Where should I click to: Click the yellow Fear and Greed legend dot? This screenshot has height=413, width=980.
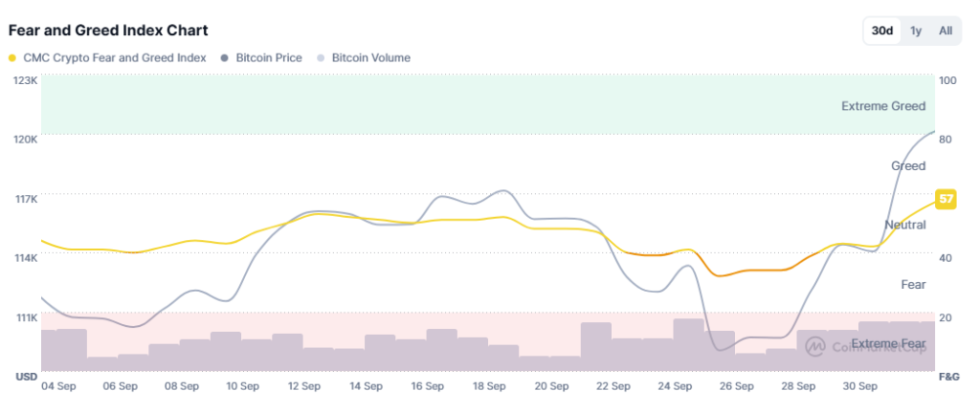12,58
